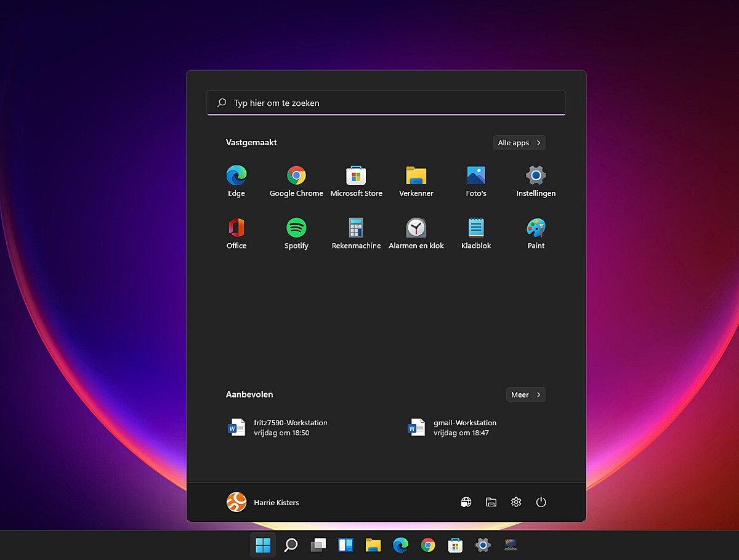
Task: Open Widgets on the taskbar
Action: pos(345,545)
